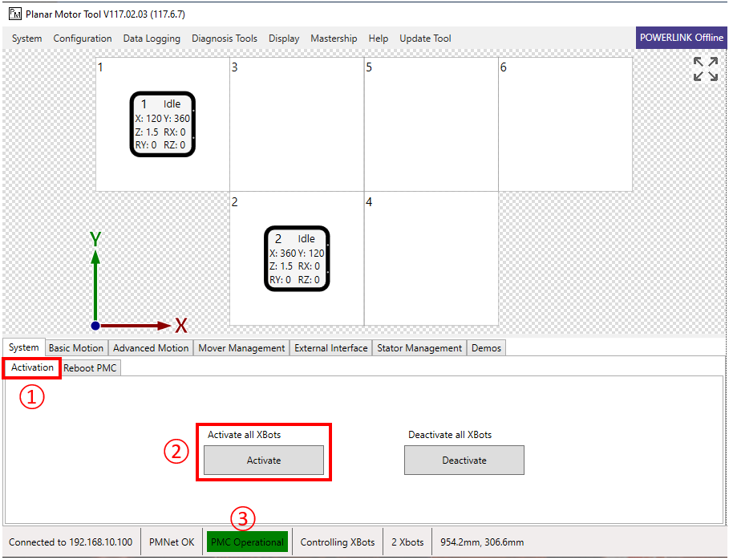This screenshot has width=729, height=560.
Task: Select XBot 1 mover on the stator
Action: click(x=163, y=124)
